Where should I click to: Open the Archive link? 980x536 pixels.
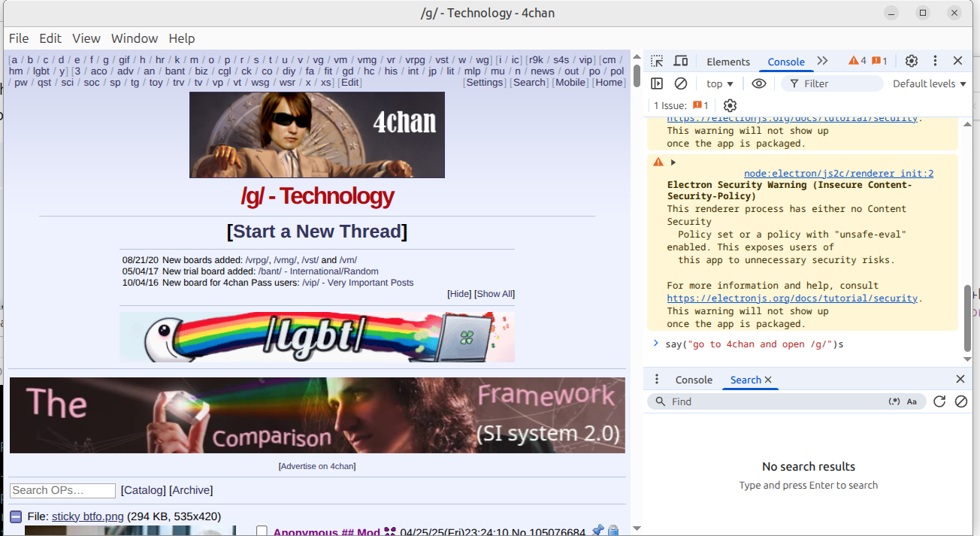[x=191, y=490]
